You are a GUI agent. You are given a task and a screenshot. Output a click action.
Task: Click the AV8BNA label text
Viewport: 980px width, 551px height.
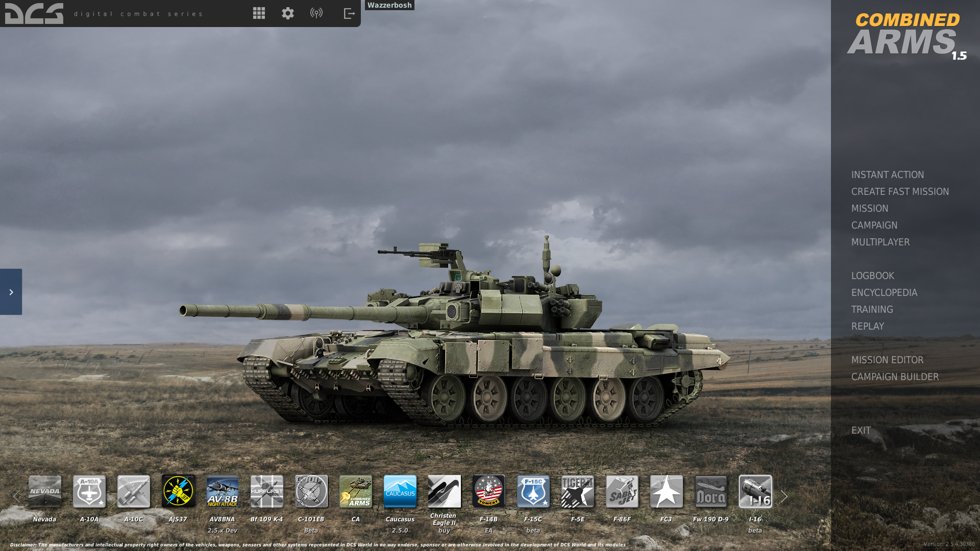[x=222, y=519]
